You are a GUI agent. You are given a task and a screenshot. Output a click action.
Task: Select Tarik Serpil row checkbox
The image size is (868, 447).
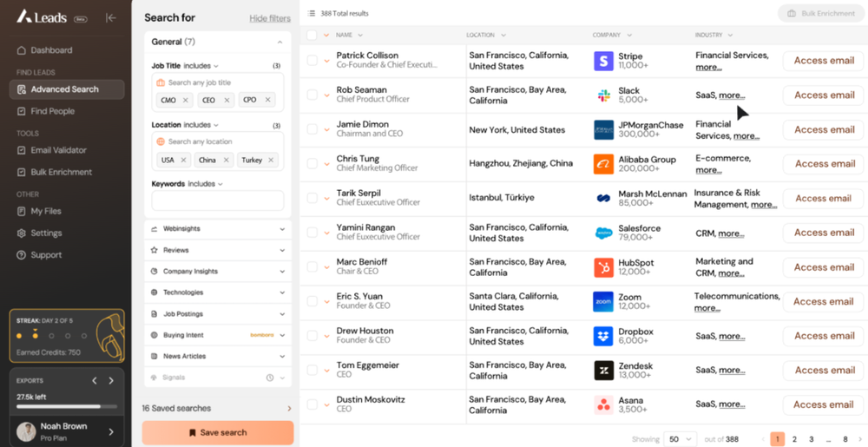coord(312,198)
